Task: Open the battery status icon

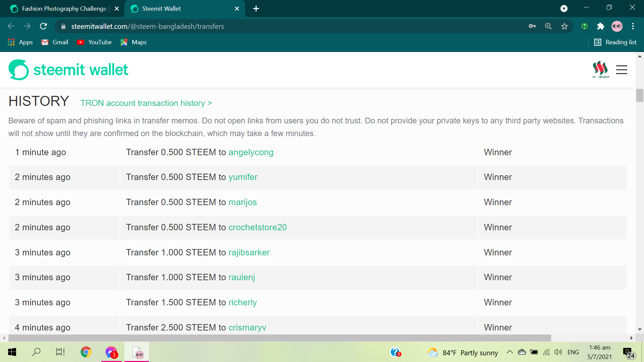Action: (534, 352)
